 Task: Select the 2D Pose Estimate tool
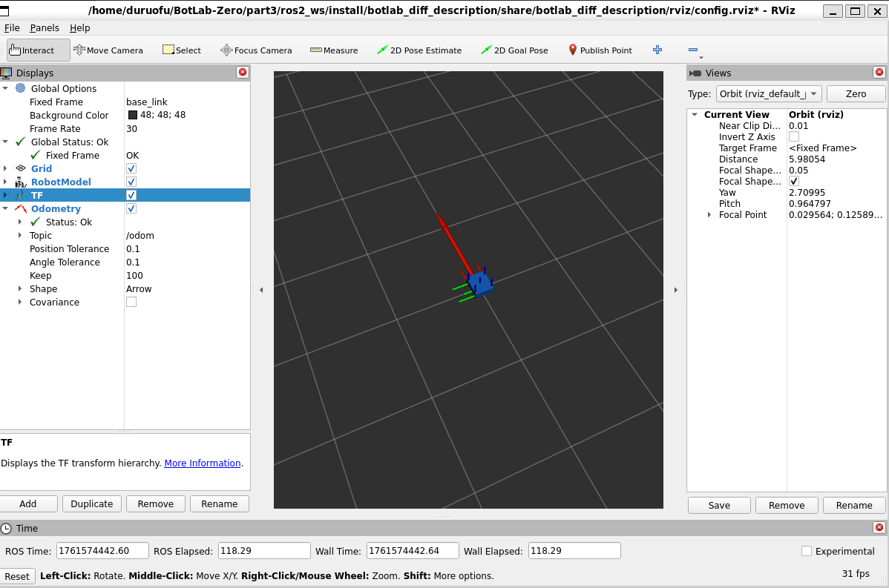pos(419,50)
